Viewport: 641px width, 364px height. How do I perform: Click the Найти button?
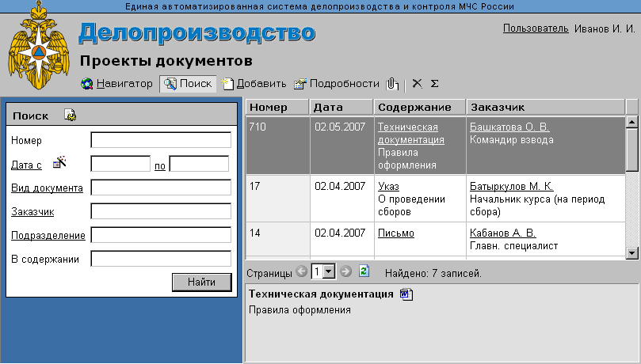click(x=202, y=282)
